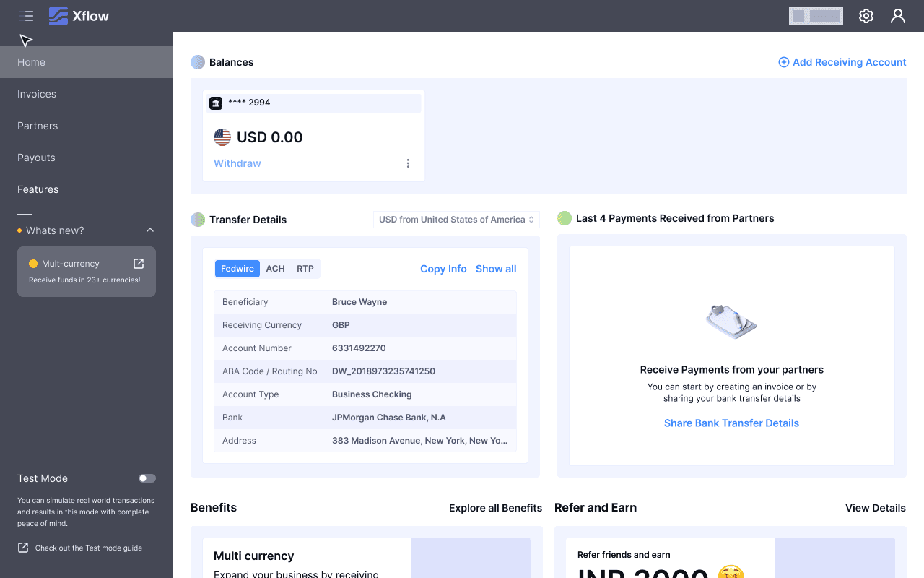
Task: Collapse the Whats new section chevron
Action: [150, 230]
